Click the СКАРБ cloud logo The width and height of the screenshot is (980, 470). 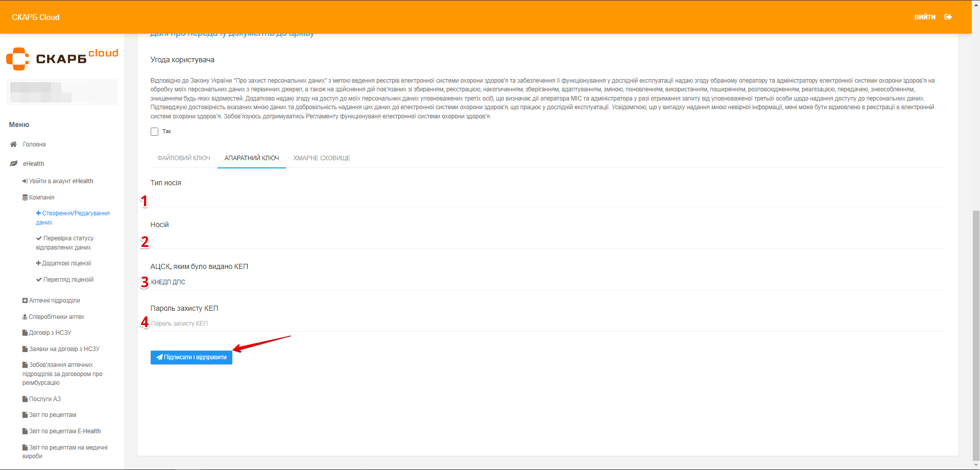62,59
